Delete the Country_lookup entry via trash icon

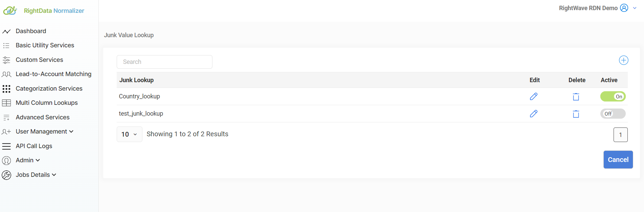576,97
